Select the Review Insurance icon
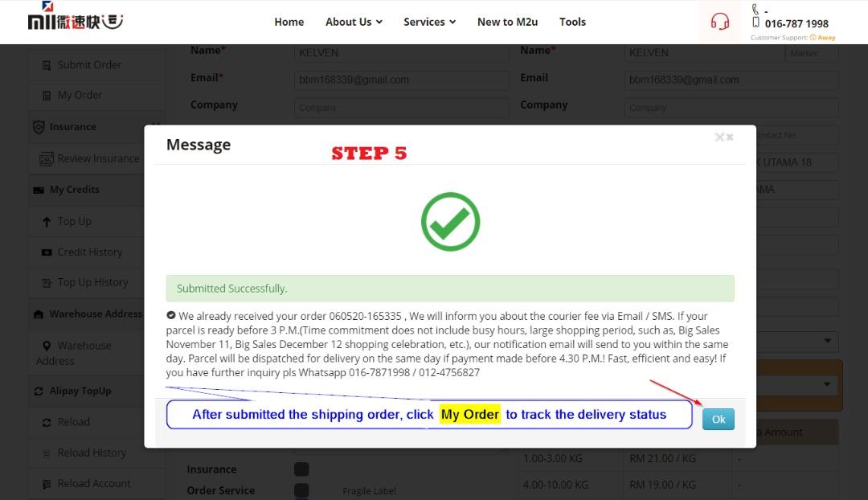Viewport: 868px width, 500px height. pos(46,158)
